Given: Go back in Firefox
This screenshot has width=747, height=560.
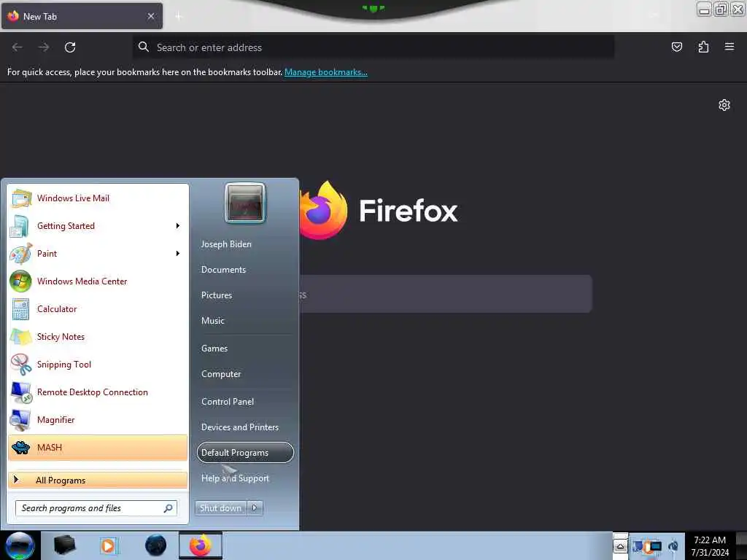Looking at the screenshot, I should click(18, 47).
